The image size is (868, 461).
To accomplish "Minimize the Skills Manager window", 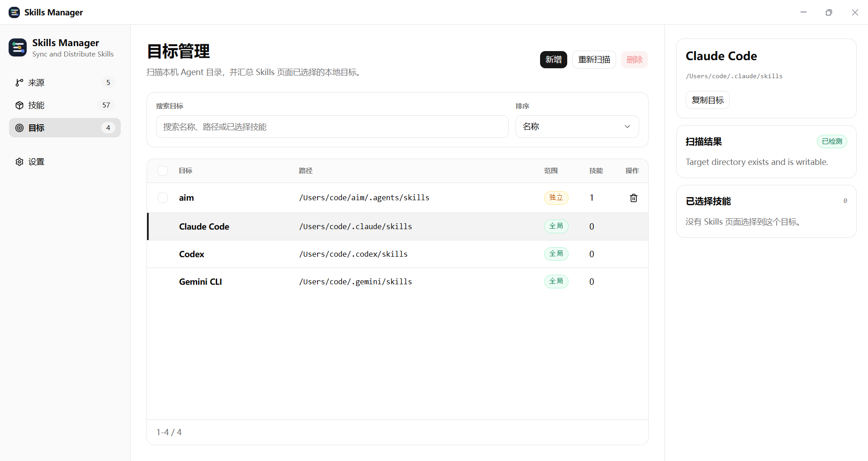I will pyautogui.click(x=803, y=12).
